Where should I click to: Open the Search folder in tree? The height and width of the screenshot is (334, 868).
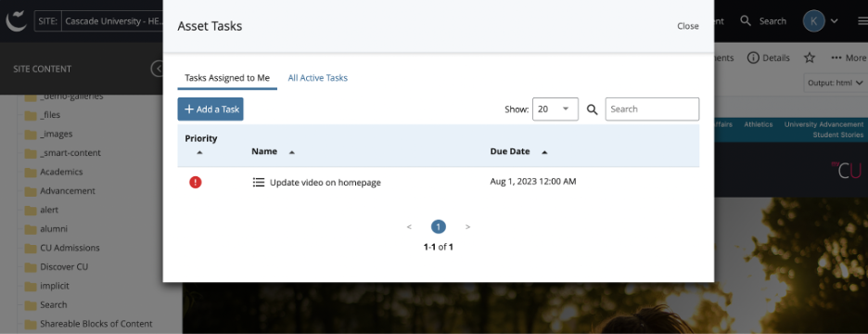tap(53, 304)
